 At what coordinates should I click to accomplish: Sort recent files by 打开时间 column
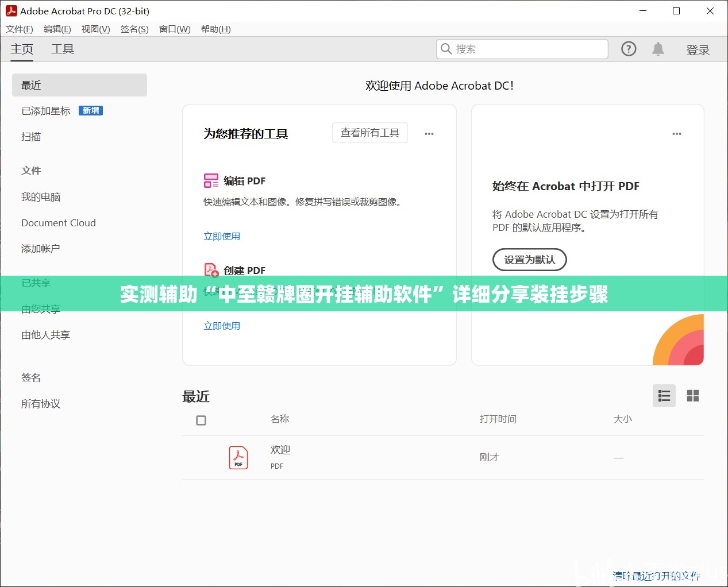(x=498, y=419)
